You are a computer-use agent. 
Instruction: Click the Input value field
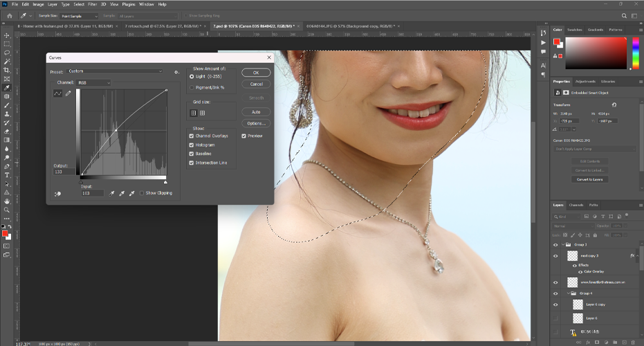click(x=92, y=193)
